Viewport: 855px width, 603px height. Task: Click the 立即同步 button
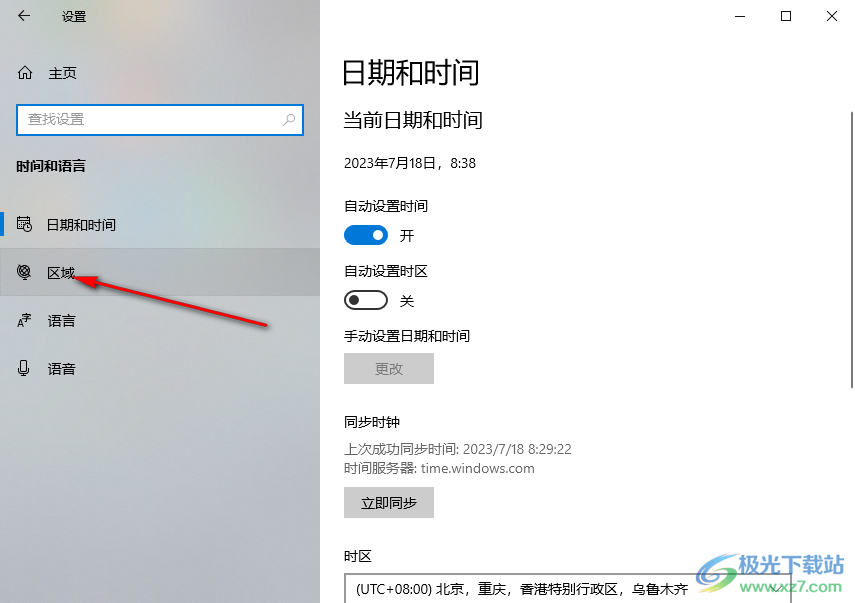pyautogui.click(x=389, y=503)
